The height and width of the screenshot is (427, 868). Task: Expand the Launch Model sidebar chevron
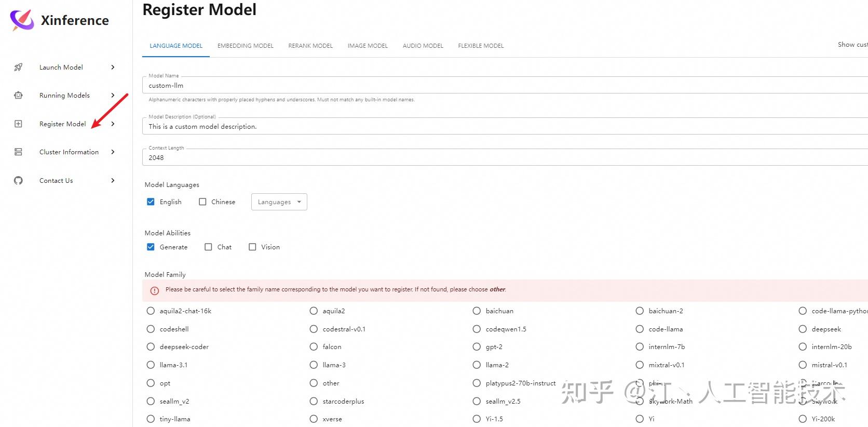pyautogui.click(x=113, y=67)
